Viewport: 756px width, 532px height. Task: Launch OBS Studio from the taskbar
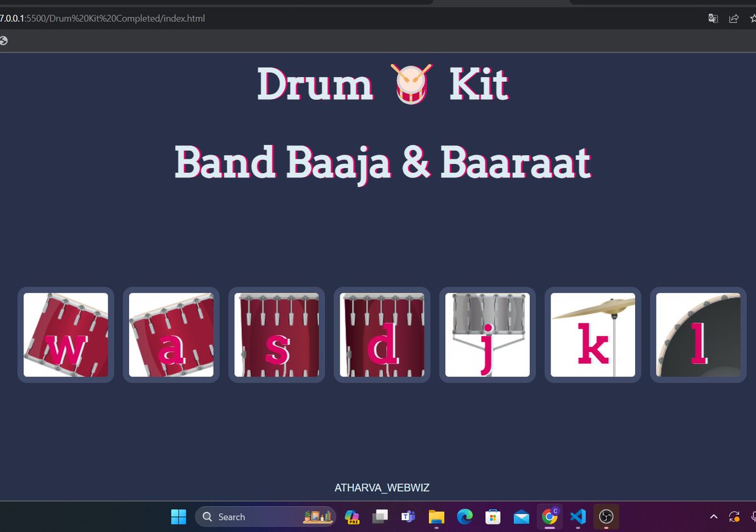click(x=605, y=516)
